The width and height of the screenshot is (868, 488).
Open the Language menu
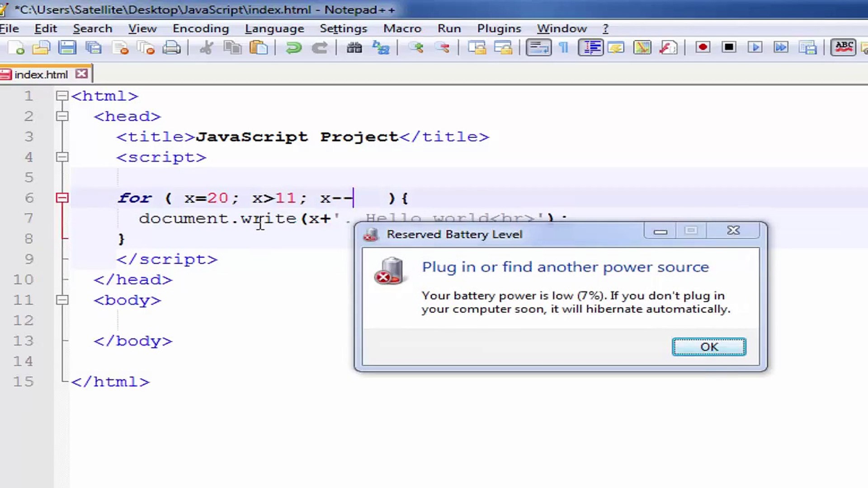[274, 28]
